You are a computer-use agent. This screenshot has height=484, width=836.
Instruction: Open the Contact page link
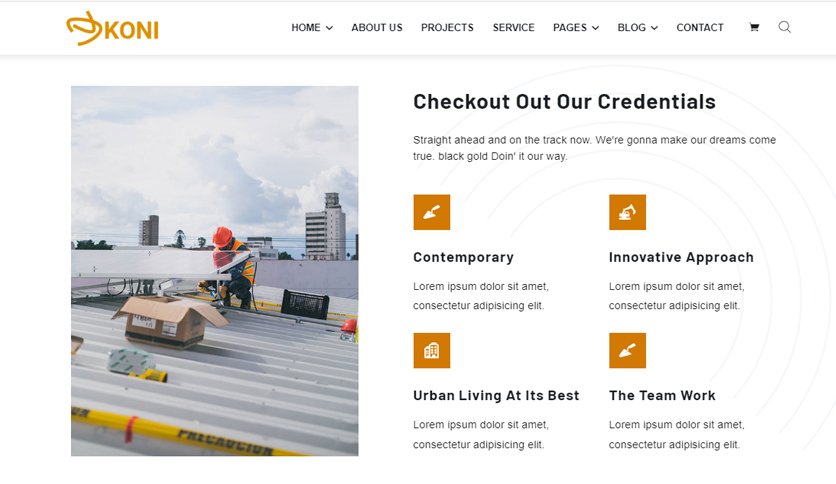(x=700, y=28)
